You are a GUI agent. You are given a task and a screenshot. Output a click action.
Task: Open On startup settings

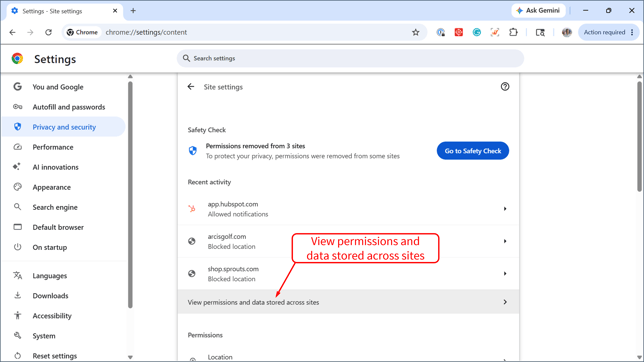[64, 247]
